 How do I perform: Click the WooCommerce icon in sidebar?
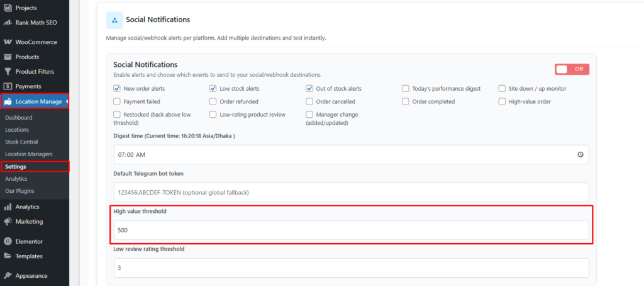[x=8, y=42]
